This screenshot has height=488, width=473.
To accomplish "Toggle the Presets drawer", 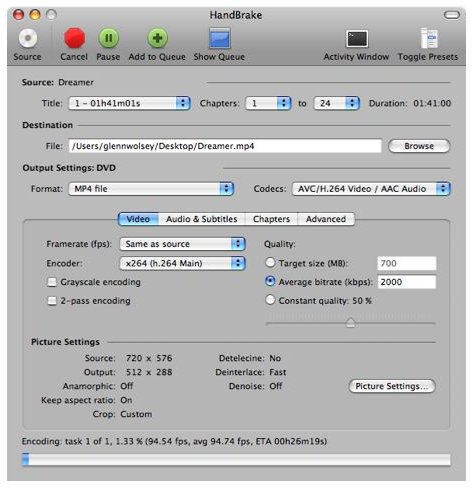I will coord(429,38).
